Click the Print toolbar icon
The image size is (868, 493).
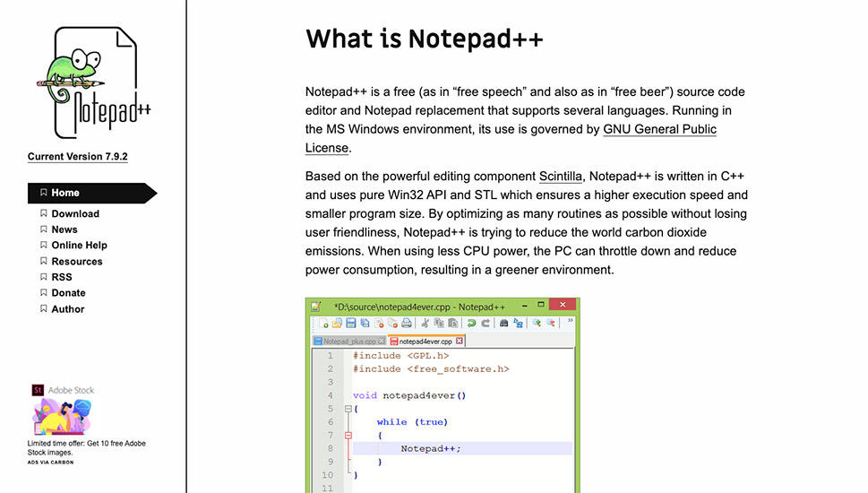[x=407, y=323]
